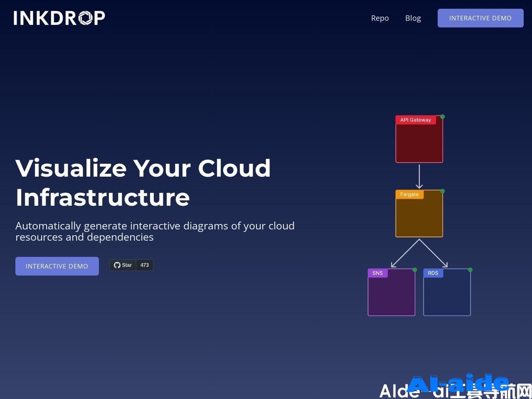Click the green status dot on API Gateway
Viewport: 532px width, 399px height.
[443, 117]
